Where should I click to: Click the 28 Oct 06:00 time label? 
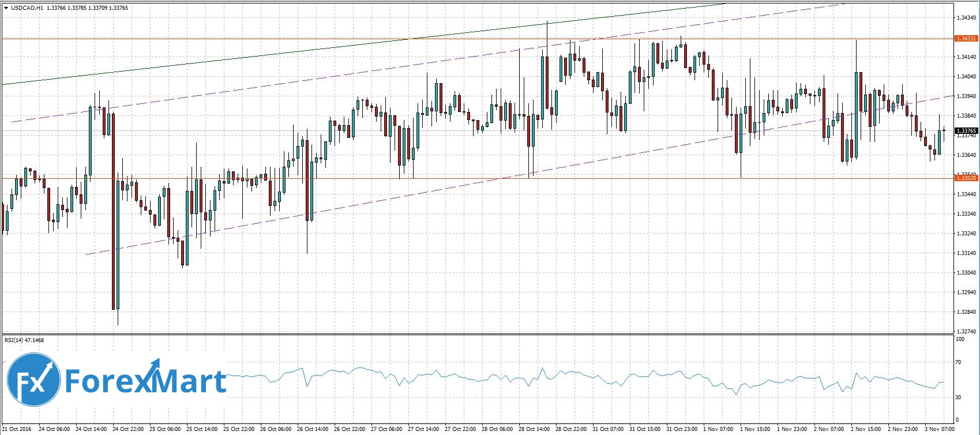[x=497, y=429]
